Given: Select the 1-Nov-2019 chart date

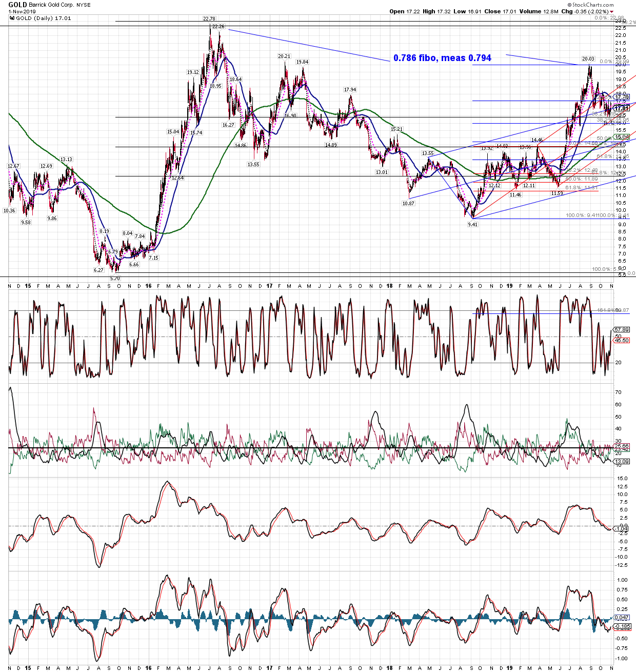Looking at the screenshot, I should point(22,11).
